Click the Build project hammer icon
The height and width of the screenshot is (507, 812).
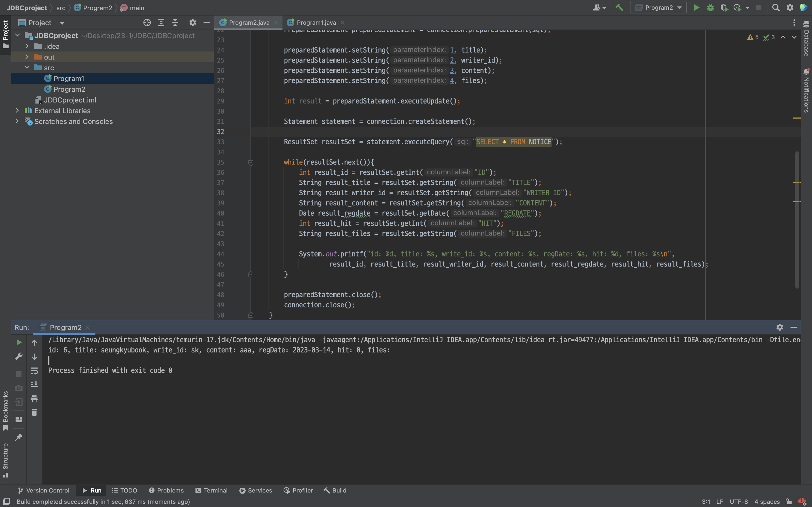coord(619,8)
